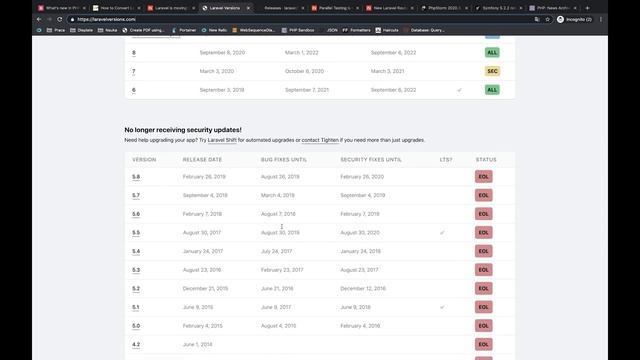The height and width of the screenshot is (360, 640).
Task: Select the 'February 26, 2019' release date
Action: click(x=204, y=177)
